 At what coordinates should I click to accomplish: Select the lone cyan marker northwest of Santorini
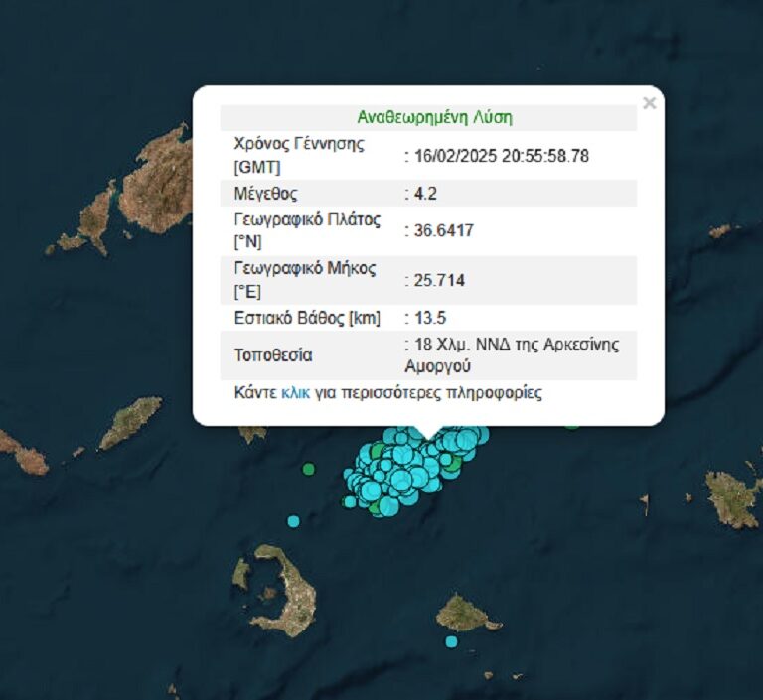(293, 521)
